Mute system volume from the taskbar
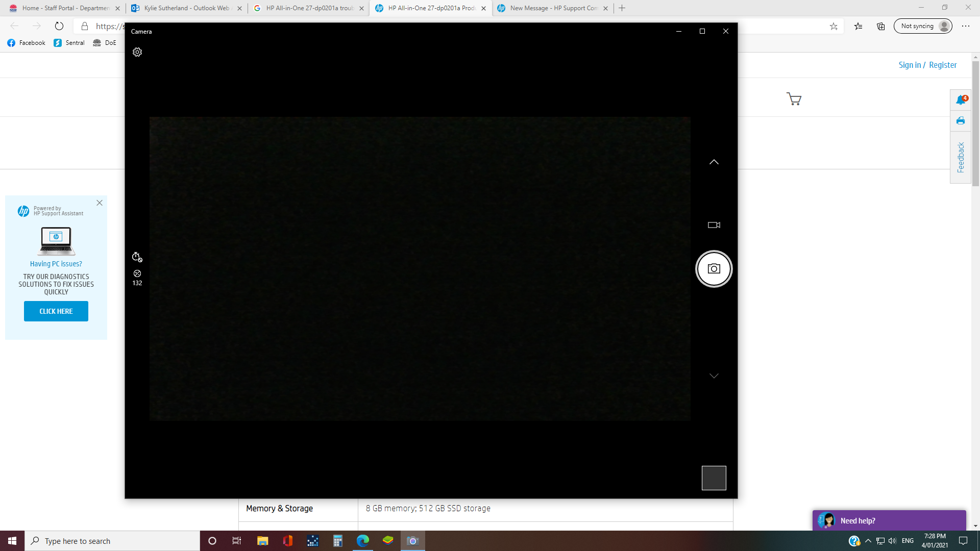Image resolution: width=980 pixels, height=551 pixels. 892,541
